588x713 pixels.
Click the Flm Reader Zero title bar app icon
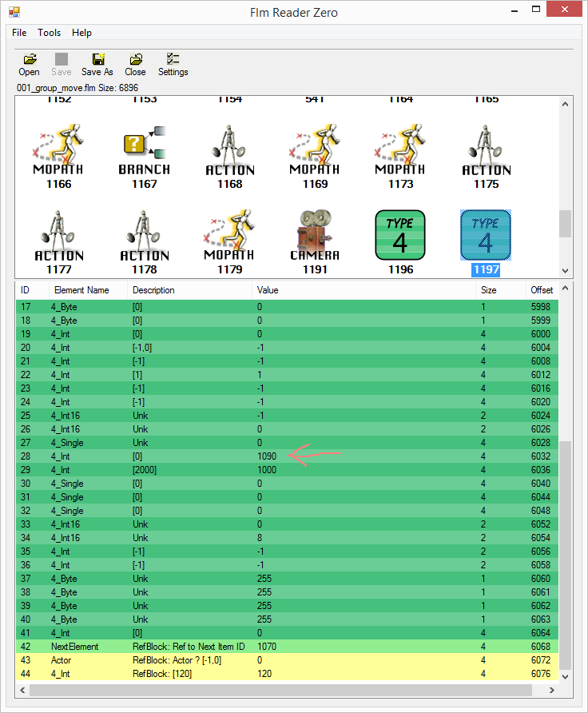(14, 12)
